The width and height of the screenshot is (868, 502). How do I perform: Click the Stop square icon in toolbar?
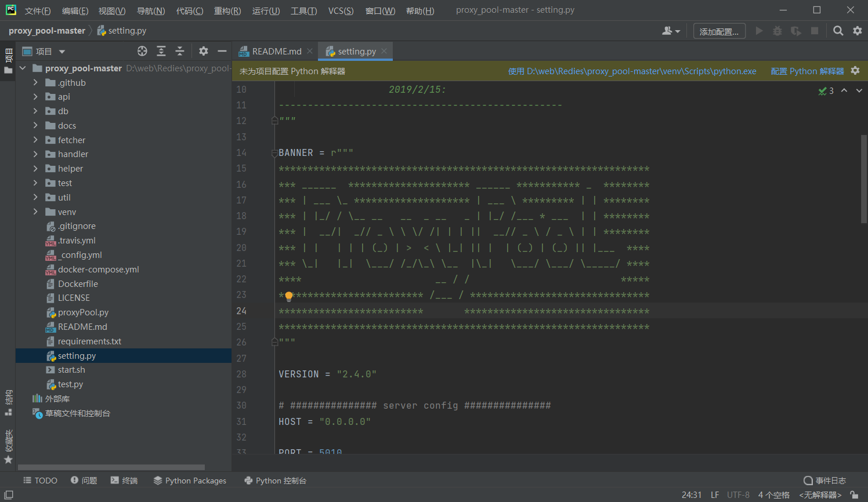point(815,31)
